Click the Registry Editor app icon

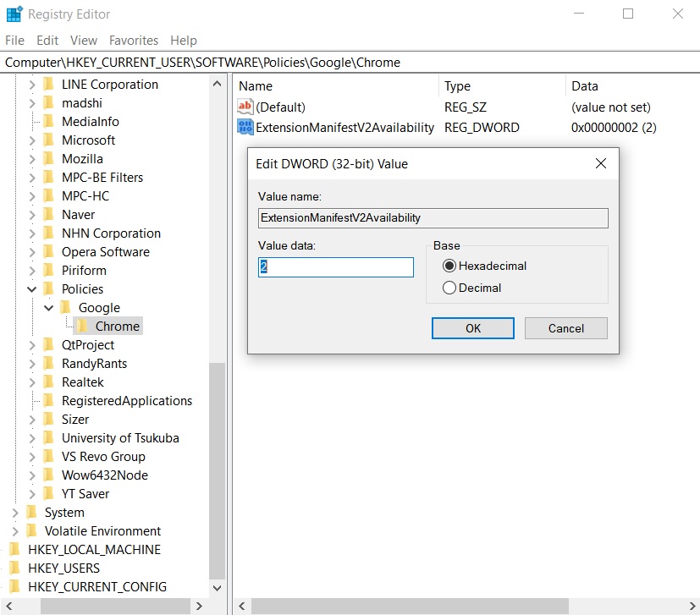[x=14, y=14]
